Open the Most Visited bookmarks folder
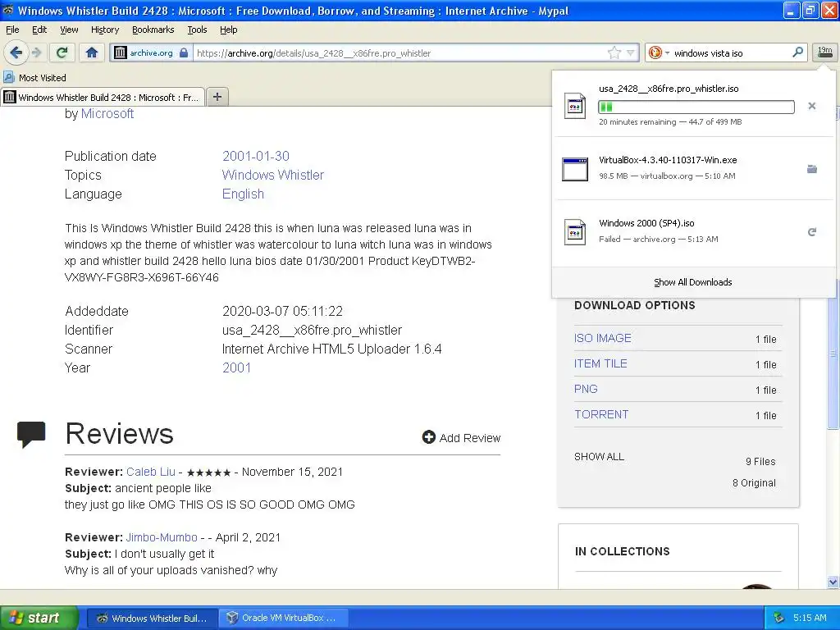The image size is (840, 630). pos(34,78)
